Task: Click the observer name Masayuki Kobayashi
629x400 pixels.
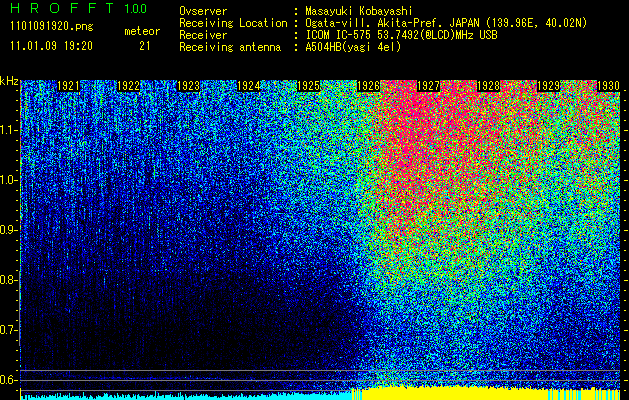Action: 359,11
